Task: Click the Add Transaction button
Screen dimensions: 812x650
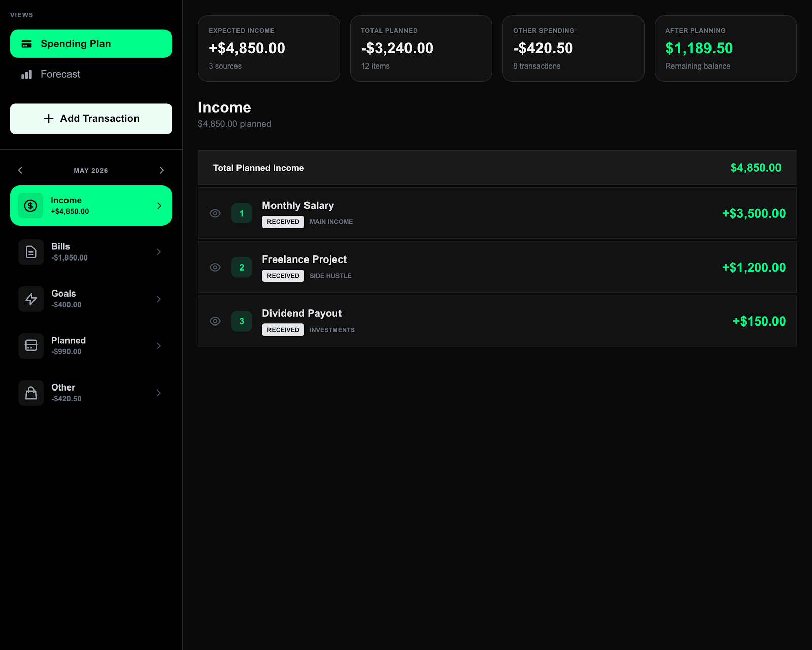Action: tap(91, 119)
